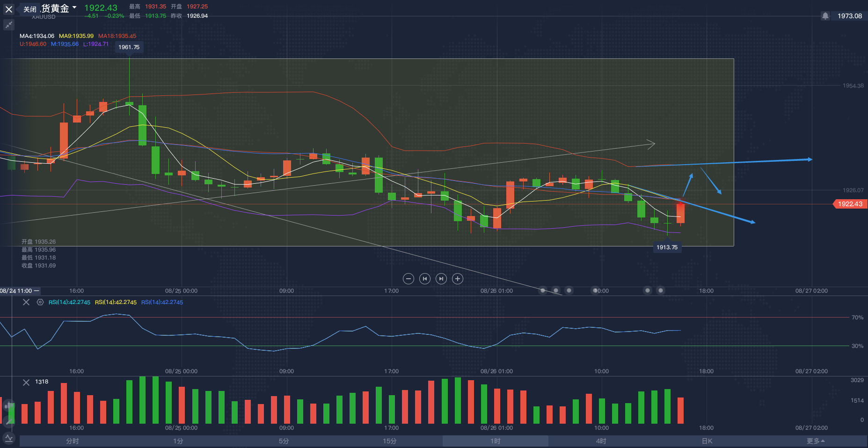Select the 日K timeframe tab

coord(707,441)
